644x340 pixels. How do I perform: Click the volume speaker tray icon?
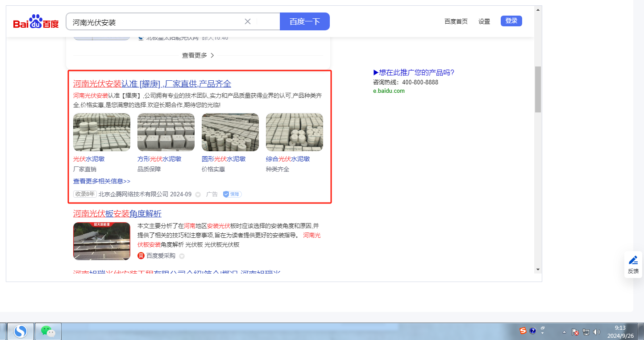[597, 332]
